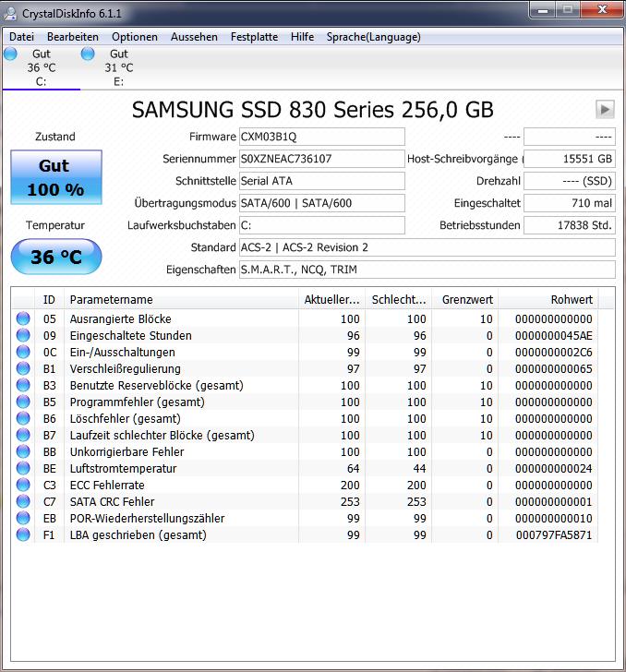Select the Ausrangierte Blöcke row text

pos(120,318)
